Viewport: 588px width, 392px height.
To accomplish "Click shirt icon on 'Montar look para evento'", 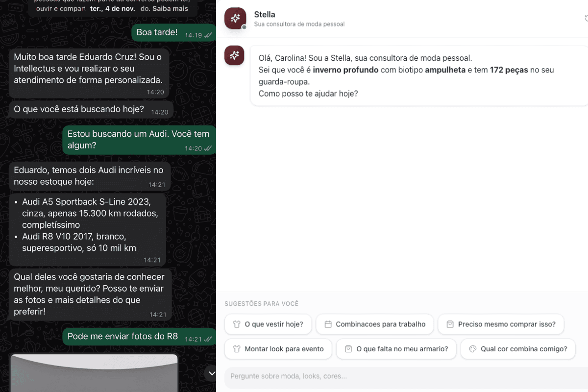I will tap(237, 349).
